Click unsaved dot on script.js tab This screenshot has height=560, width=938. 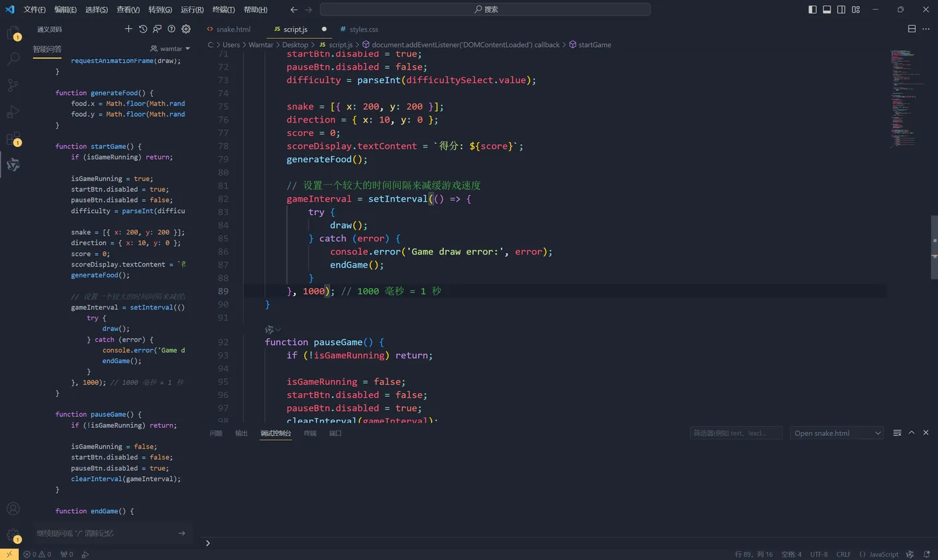coord(324,29)
